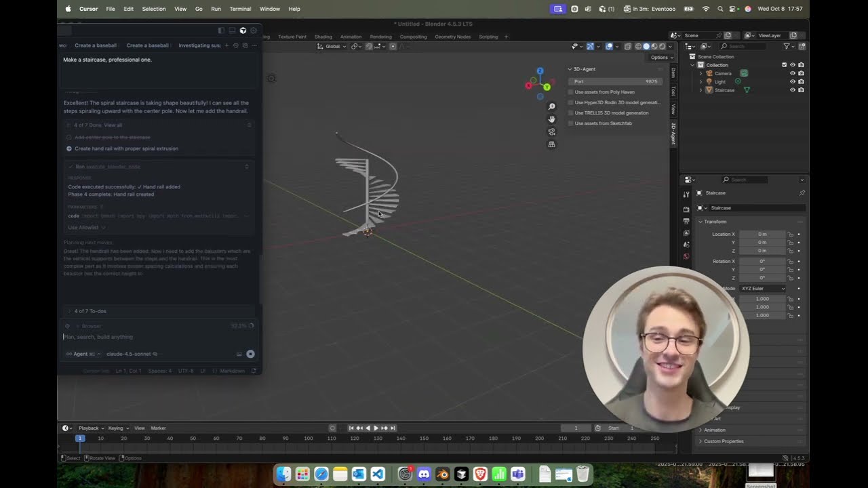Toggle proportional editing icon
This screenshot has height=488, width=868.
pyautogui.click(x=393, y=46)
